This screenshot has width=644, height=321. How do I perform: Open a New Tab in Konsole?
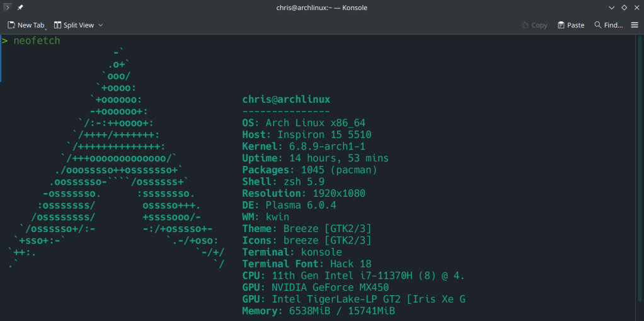click(25, 25)
